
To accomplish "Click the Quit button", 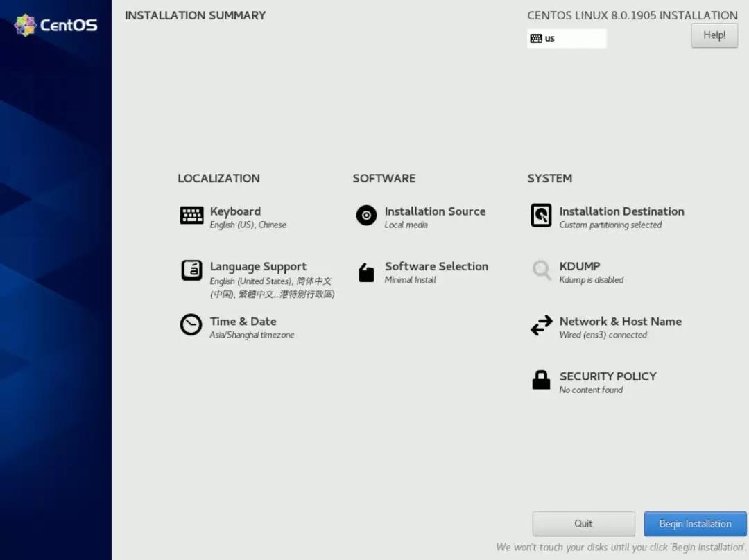I will coord(583,524).
